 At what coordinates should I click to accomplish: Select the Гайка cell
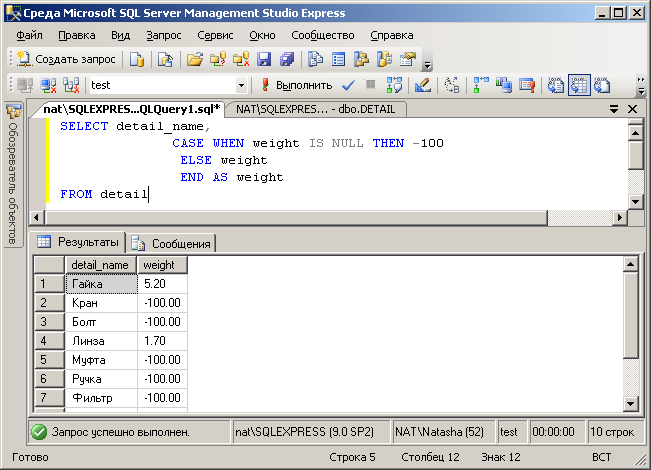(101, 284)
